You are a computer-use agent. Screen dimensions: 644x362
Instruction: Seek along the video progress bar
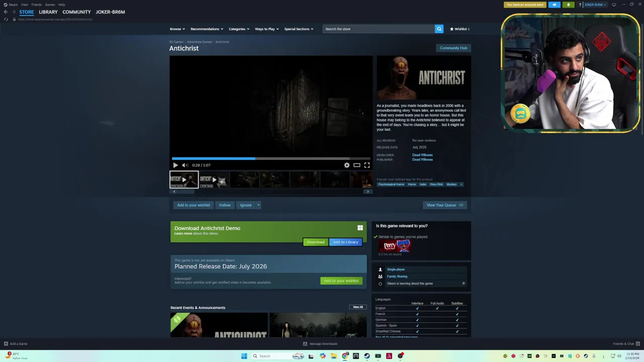271,158
